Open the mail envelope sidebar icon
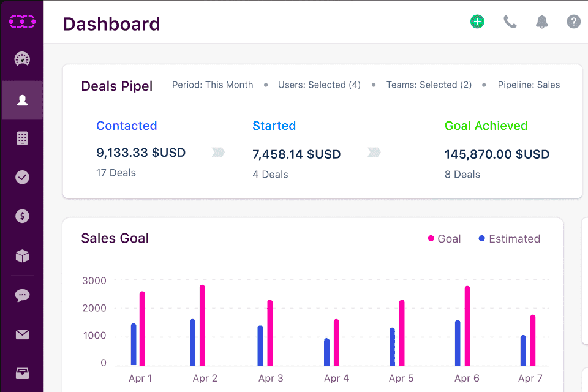 [x=22, y=334]
